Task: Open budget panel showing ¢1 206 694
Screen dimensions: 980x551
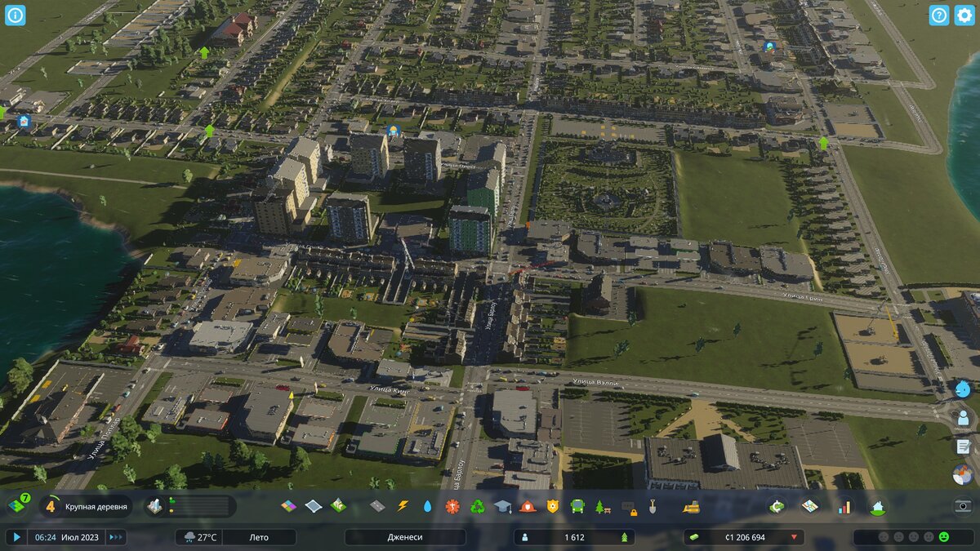Action: (744, 537)
